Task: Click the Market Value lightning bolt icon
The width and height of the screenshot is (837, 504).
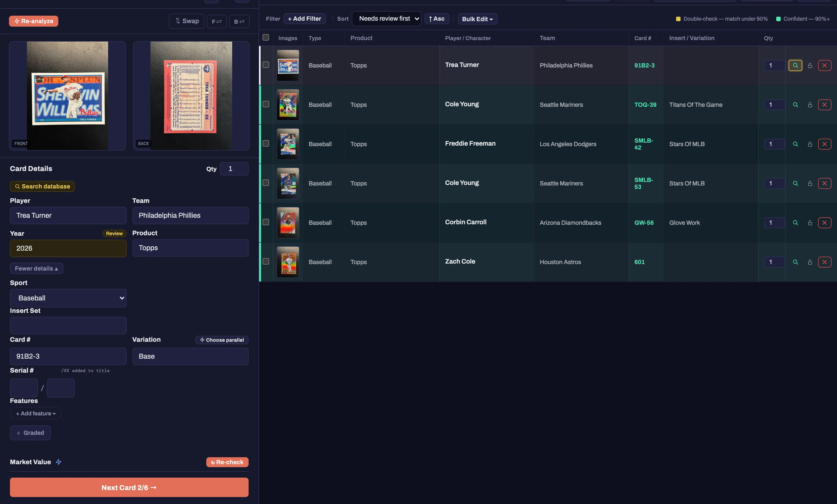Action: (59, 462)
